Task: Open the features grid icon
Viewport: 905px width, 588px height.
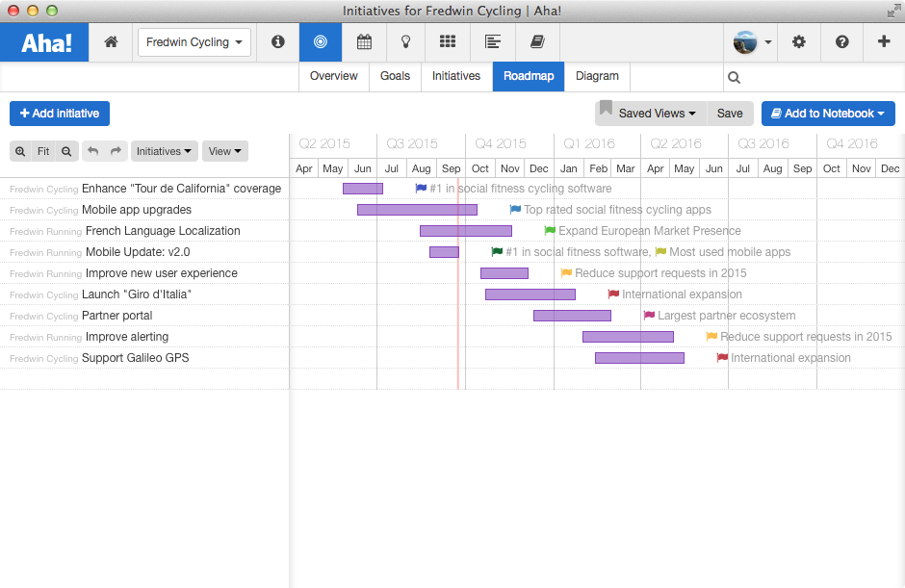Action: tap(448, 42)
